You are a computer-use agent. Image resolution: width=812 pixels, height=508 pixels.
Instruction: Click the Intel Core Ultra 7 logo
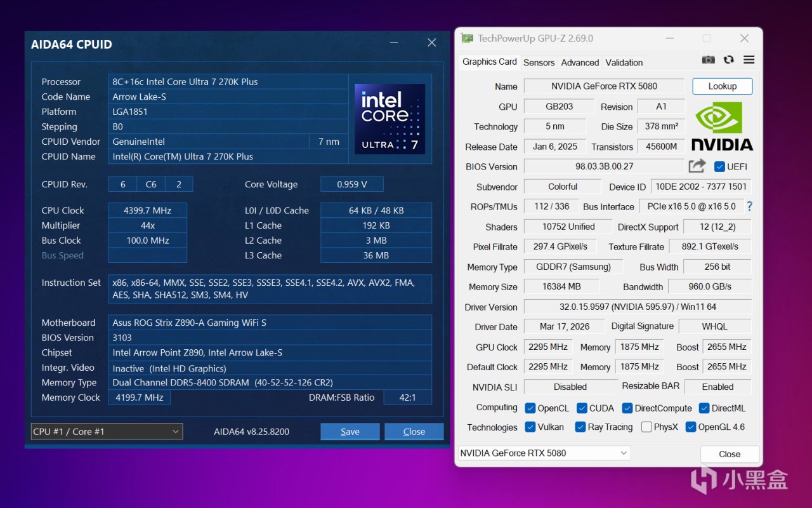[x=390, y=119]
